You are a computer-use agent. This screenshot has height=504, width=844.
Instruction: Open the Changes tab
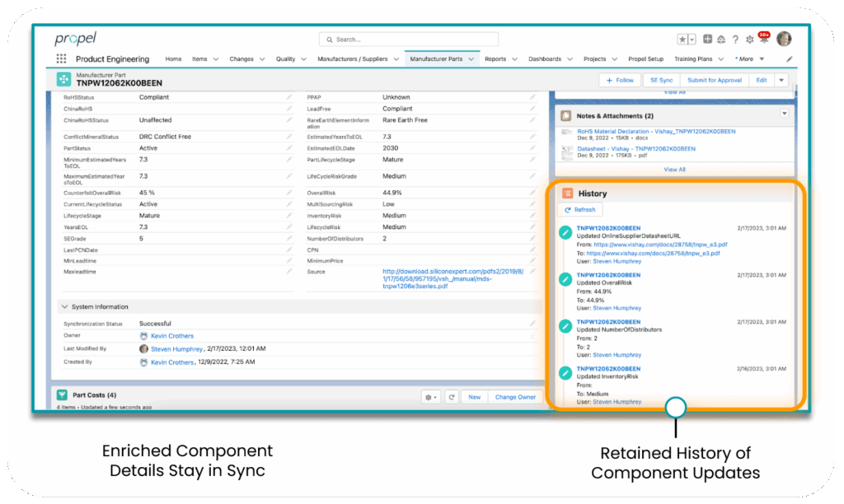(x=241, y=59)
